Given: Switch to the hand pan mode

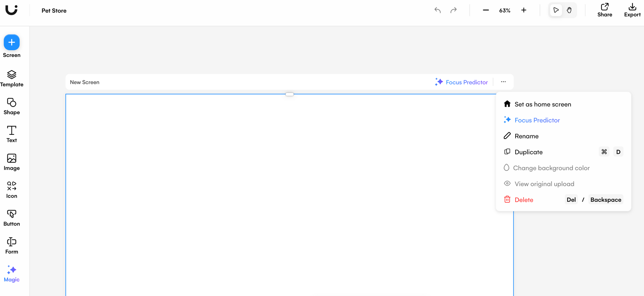Looking at the screenshot, I should (569, 10).
